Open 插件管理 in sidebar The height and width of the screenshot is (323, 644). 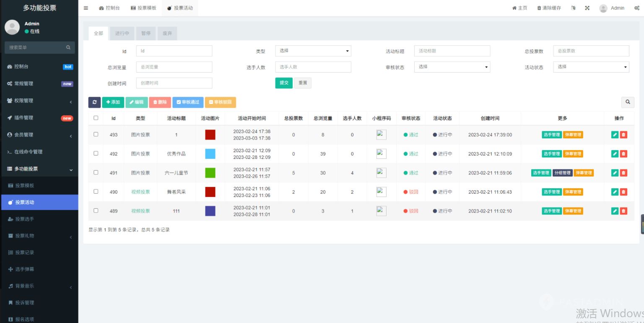[39, 118]
